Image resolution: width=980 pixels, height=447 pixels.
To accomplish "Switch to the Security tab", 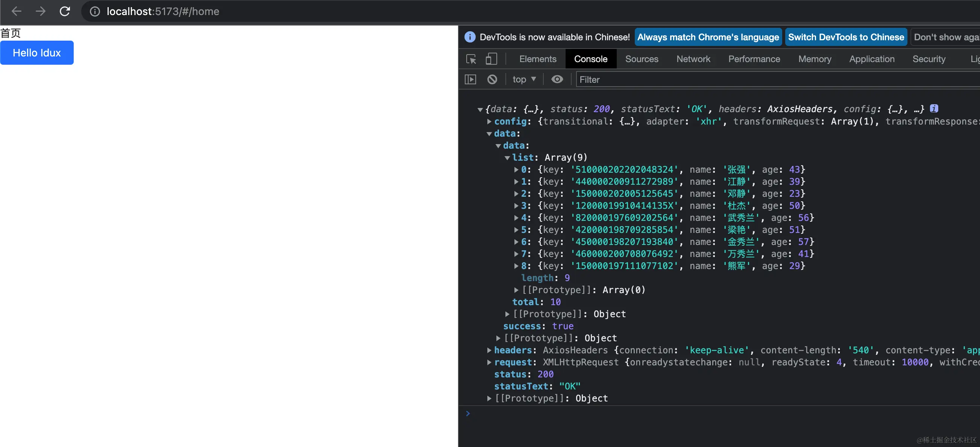I will [x=928, y=59].
